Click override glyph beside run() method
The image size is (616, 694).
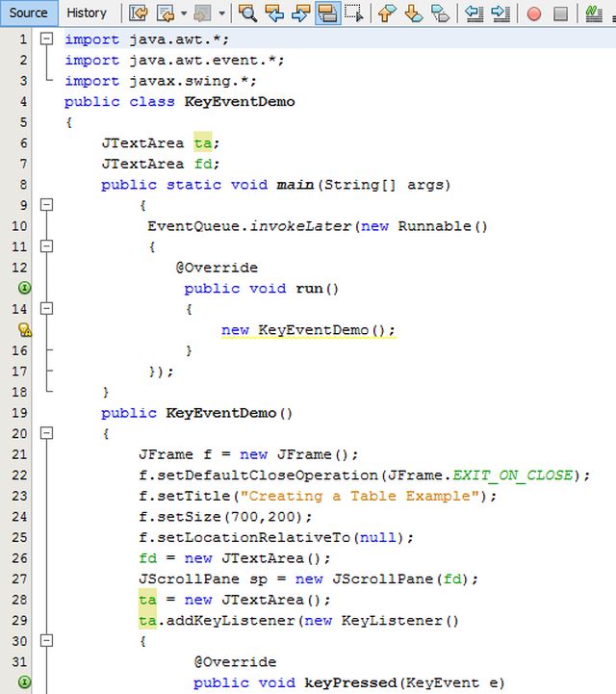[x=25, y=288]
